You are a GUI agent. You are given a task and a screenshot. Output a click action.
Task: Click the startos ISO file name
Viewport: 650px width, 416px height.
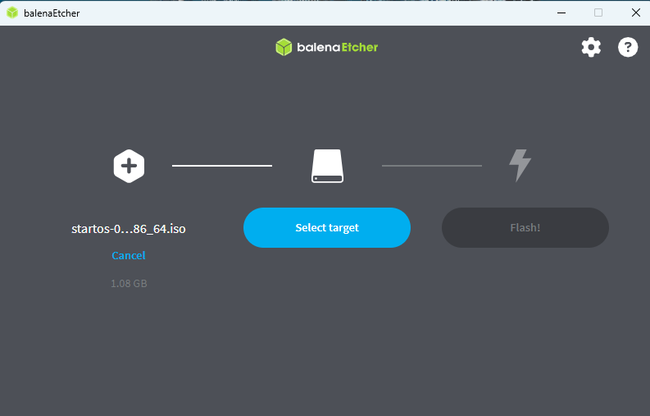click(128, 229)
